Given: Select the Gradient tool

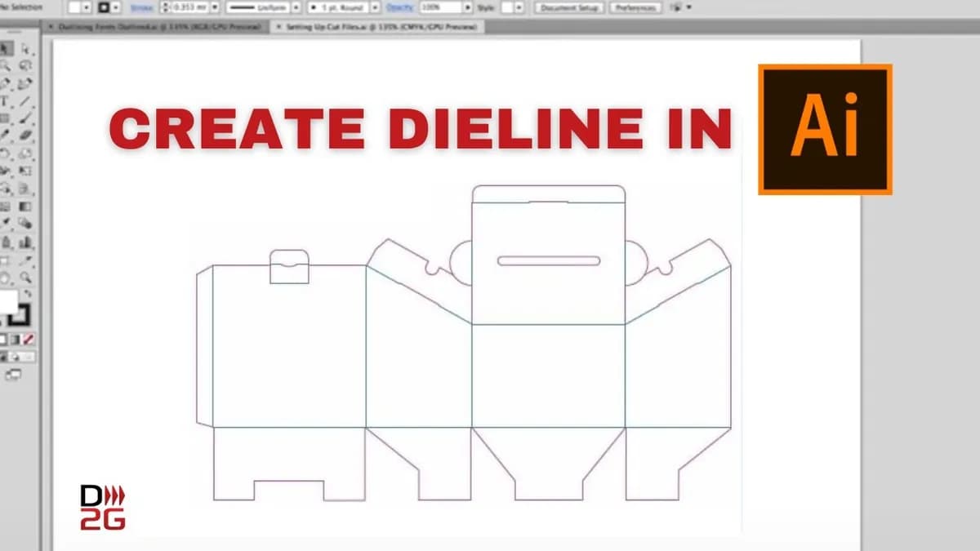Looking at the screenshot, I should pyautogui.click(x=25, y=206).
